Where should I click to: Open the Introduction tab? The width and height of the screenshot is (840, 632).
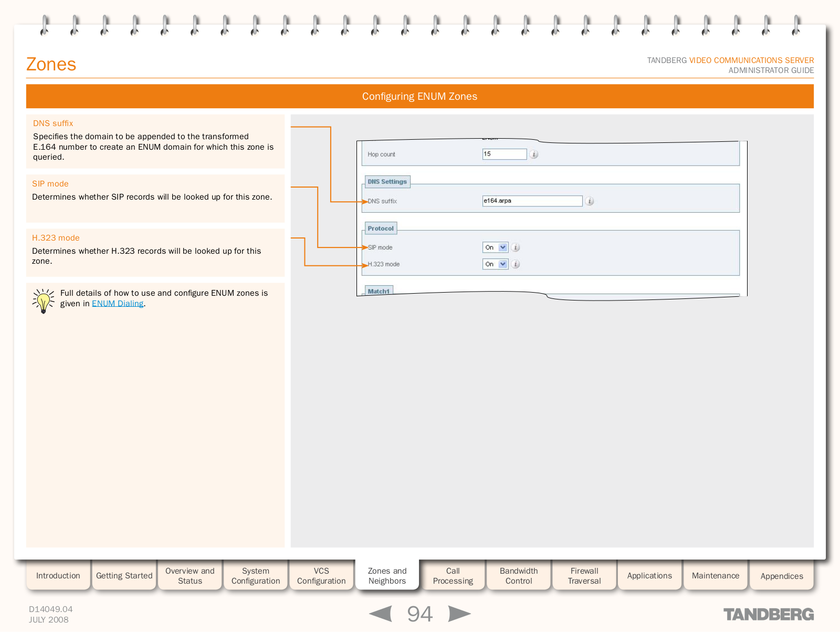[x=58, y=576]
